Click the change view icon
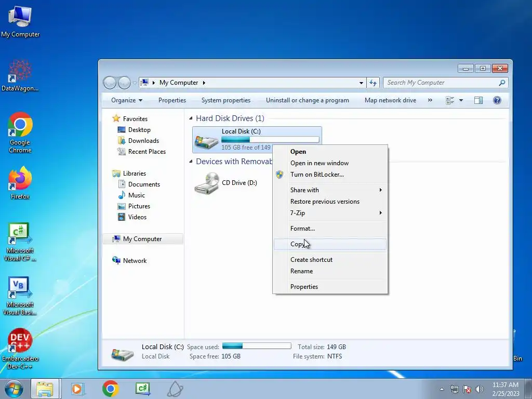This screenshot has height=399, width=532. click(450, 100)
